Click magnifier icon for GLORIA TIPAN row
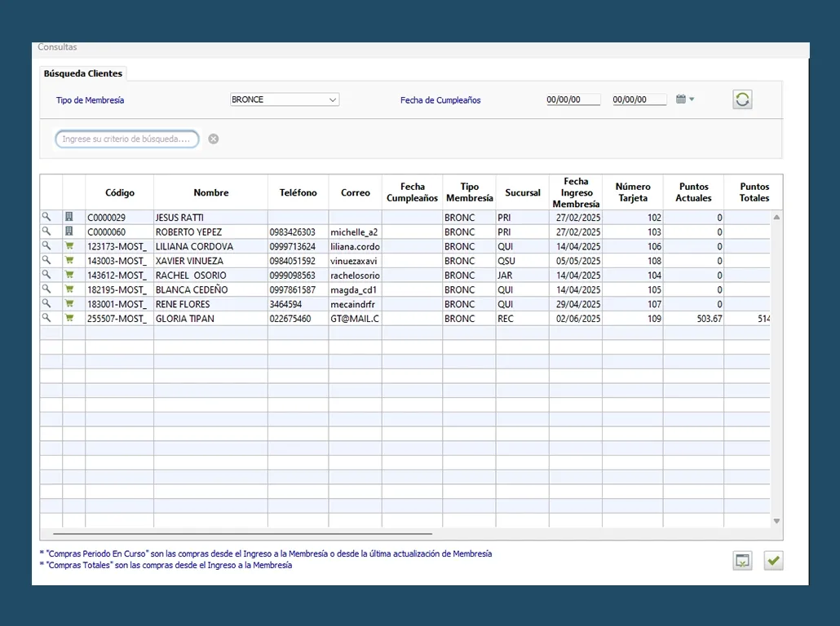Image resolution: width=840 pixels, height=626 pixels. (x=46, y=318)
